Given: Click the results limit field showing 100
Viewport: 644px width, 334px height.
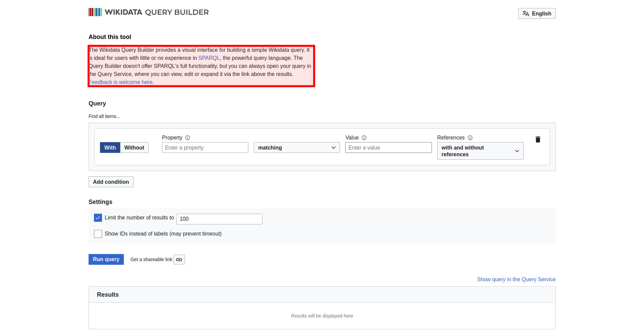Looking at the screenshot, I should tap(219, 219).
